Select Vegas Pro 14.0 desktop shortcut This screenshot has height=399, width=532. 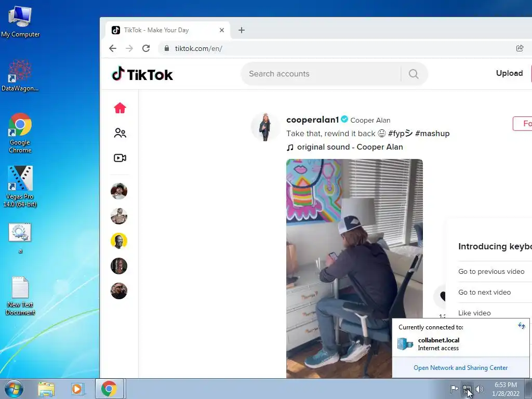coord(20,187)
